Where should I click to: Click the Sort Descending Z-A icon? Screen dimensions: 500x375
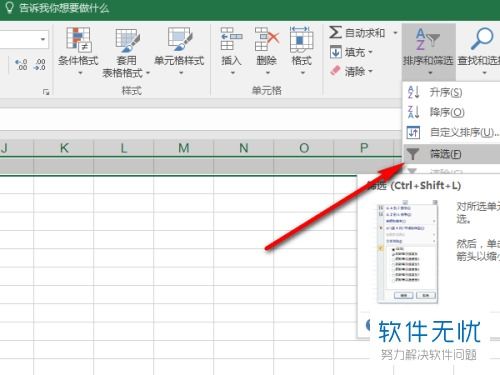point(413,112)
